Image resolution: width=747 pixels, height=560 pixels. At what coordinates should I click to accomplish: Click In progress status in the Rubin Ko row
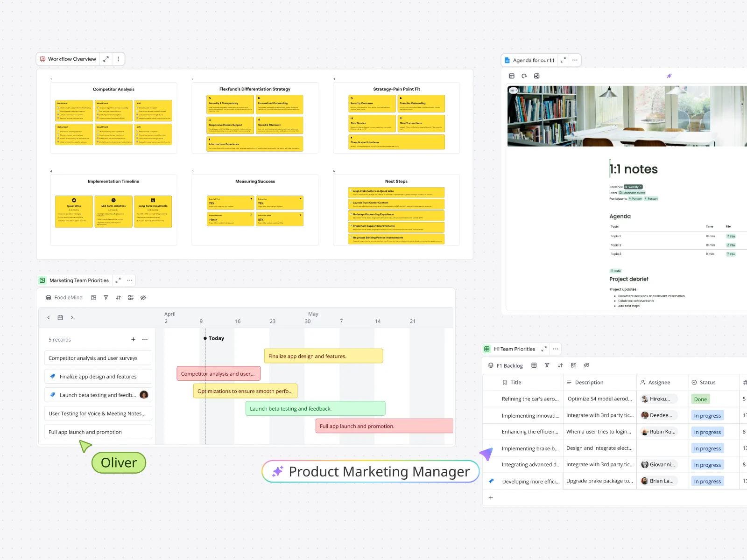(x=707, y=432)
